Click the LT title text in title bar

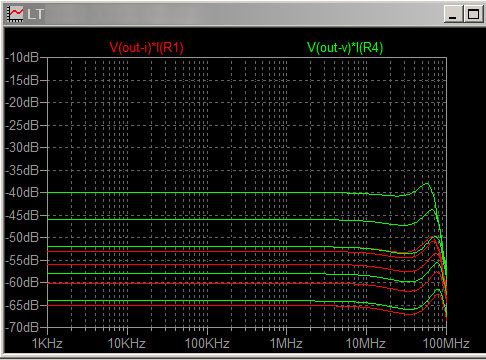pos(35,14)
